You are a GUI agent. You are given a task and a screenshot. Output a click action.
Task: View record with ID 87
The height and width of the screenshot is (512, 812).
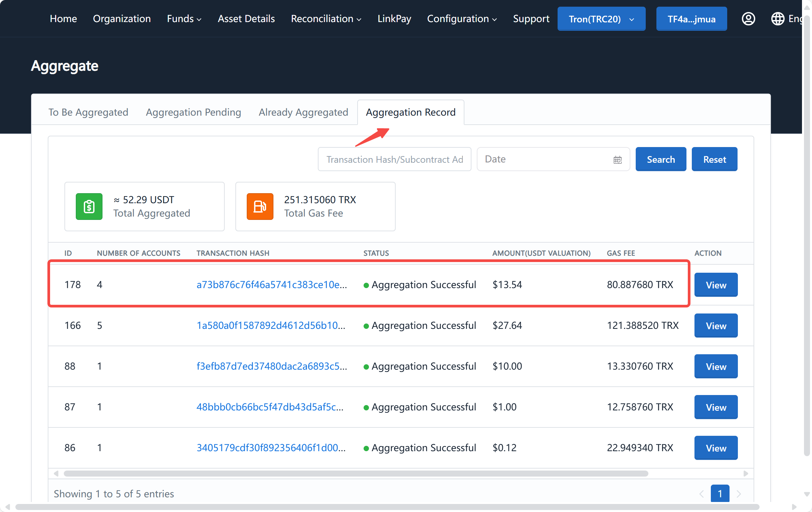coord(716,407)
